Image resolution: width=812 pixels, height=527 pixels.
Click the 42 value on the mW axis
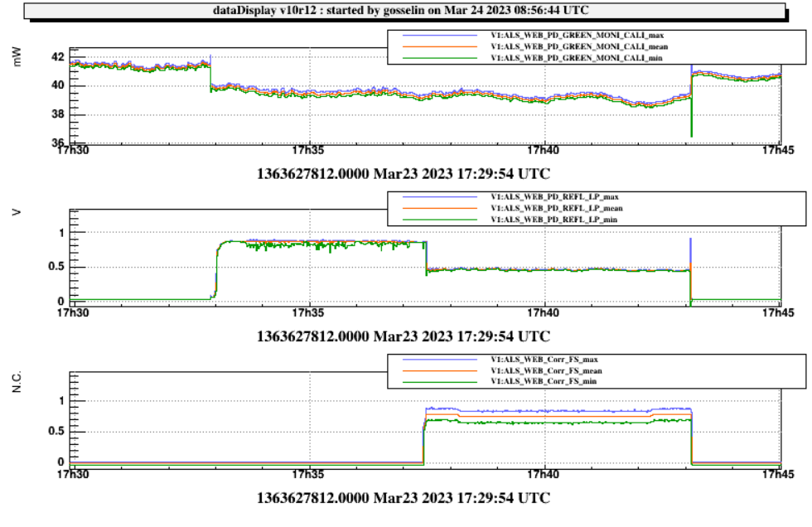point(58,57)
